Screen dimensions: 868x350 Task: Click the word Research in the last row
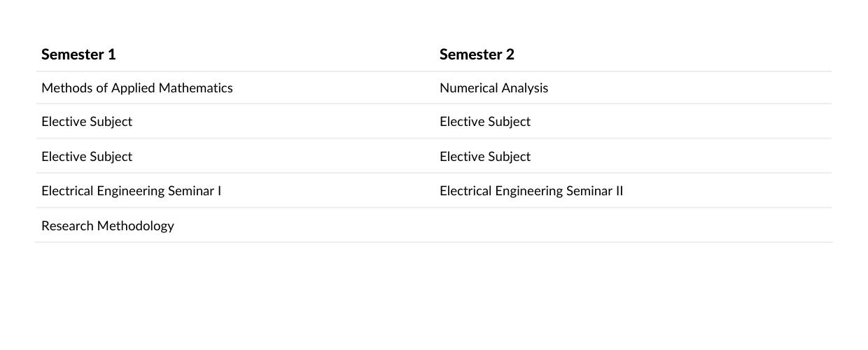click(68, 226)
